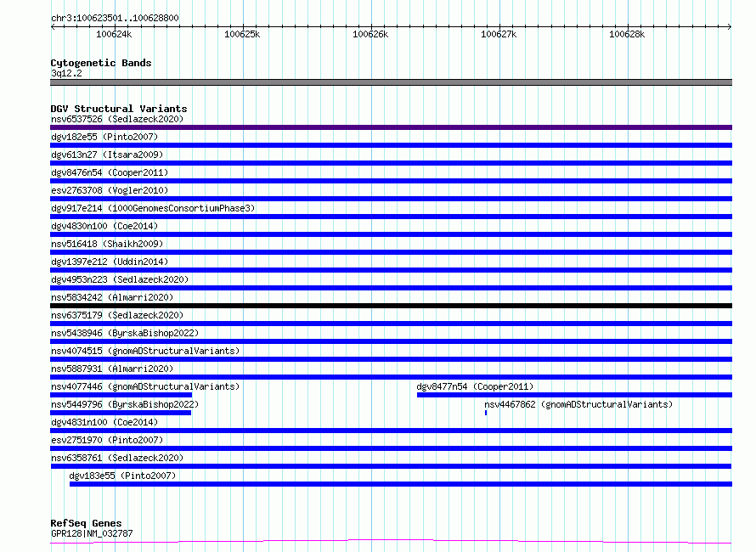
Task: Click the dgv183e55 blue bar
Action: (x=401, y=484)
